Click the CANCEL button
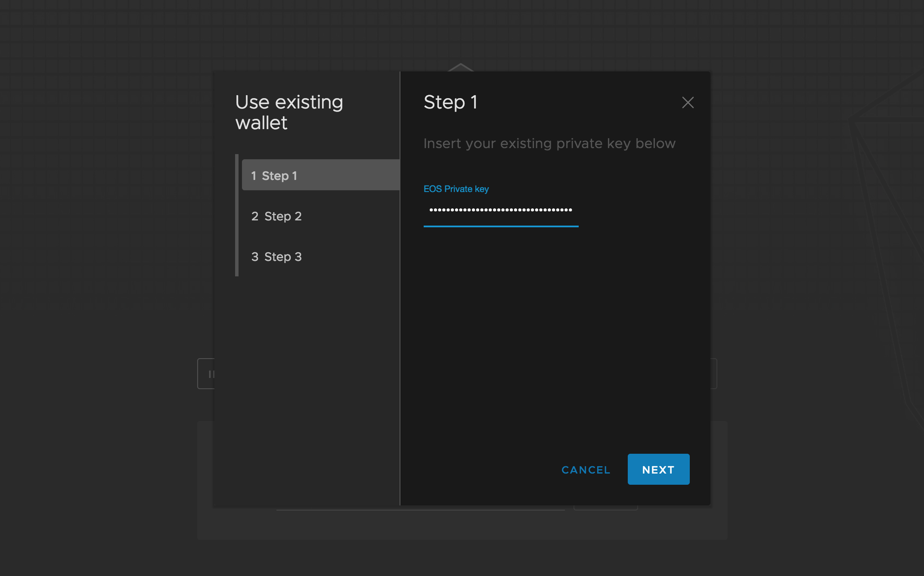Viewport: 924px width, 576px height. (586, 470)
